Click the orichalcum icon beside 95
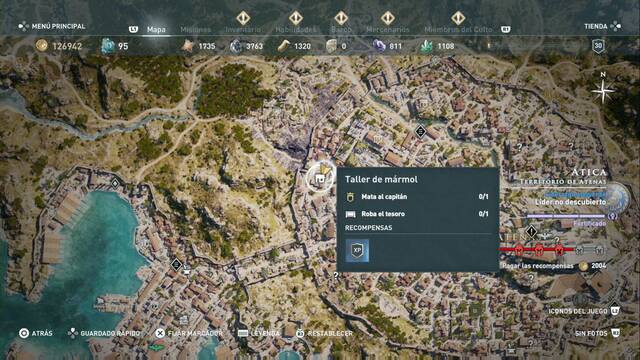Image resolution: width=640 pixels, height=360 pixels. coord(107,46)
